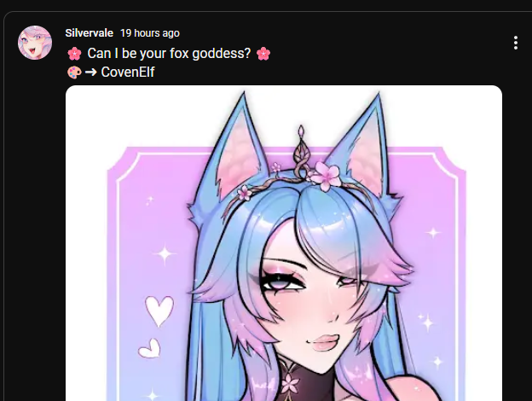Open the Silvervale channel name link
Image resolution: width=532 pixels, height=401 pixels.
pyautogui.click(x=90, y=33)
